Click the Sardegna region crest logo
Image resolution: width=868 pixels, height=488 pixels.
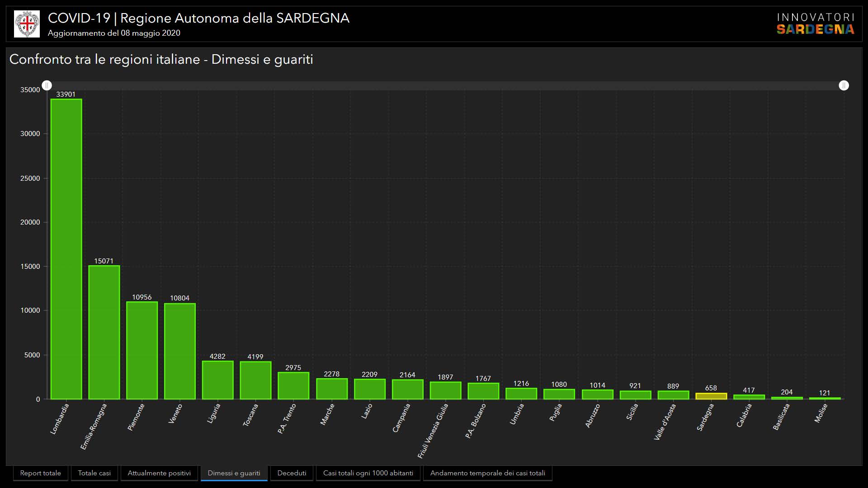coord(27,24)
